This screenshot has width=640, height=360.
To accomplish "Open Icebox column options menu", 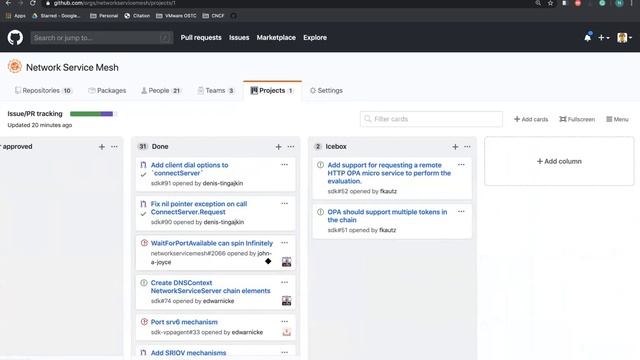I will point(467,147).
